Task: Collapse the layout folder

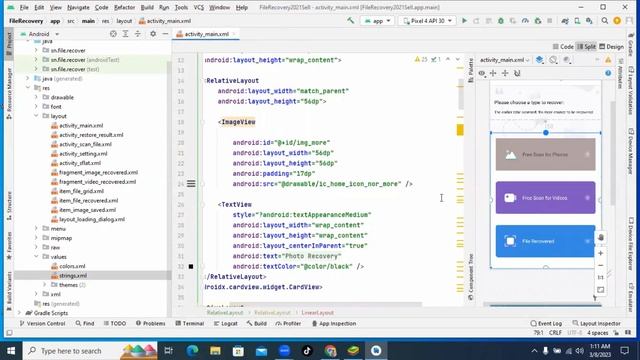Action: tap(36, 116)
